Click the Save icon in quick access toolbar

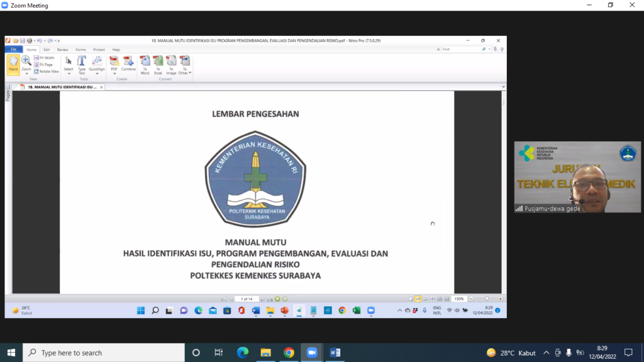point(23,41)
